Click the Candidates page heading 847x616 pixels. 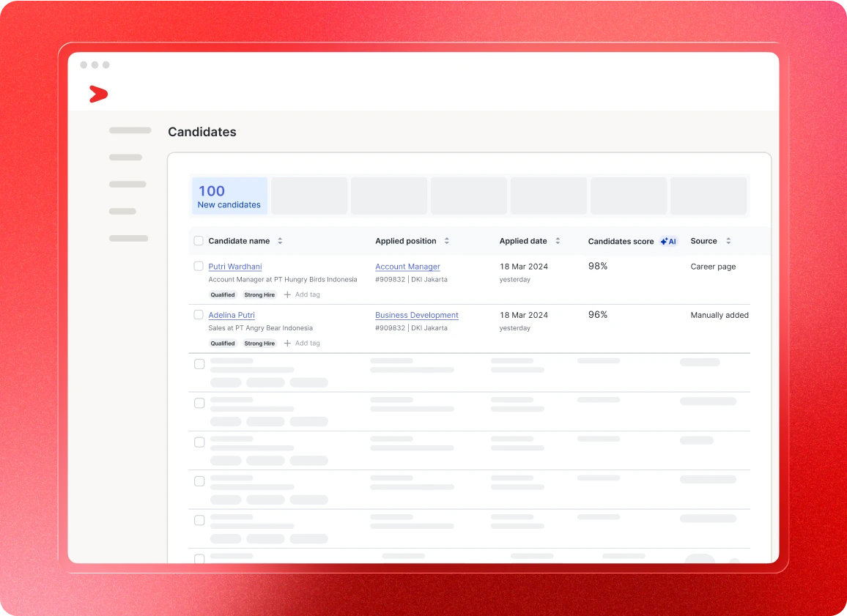(202, 132)
